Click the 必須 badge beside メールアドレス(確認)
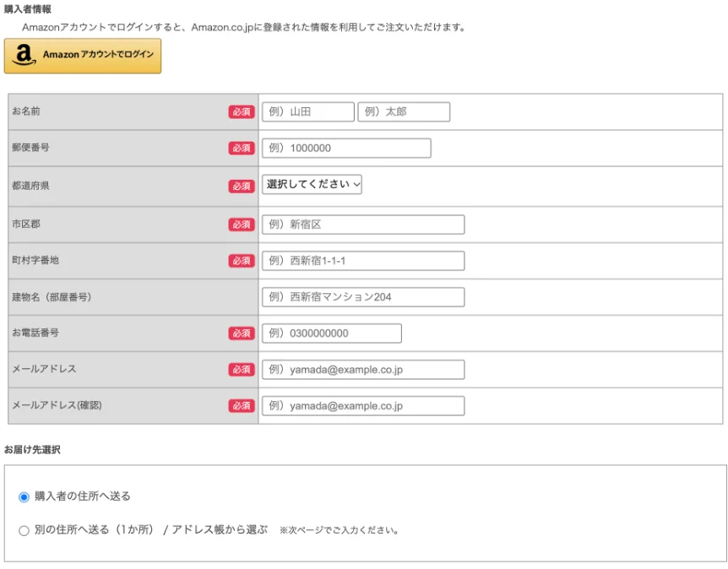This screenshot has height=569, width=728. tap(242, 405)
